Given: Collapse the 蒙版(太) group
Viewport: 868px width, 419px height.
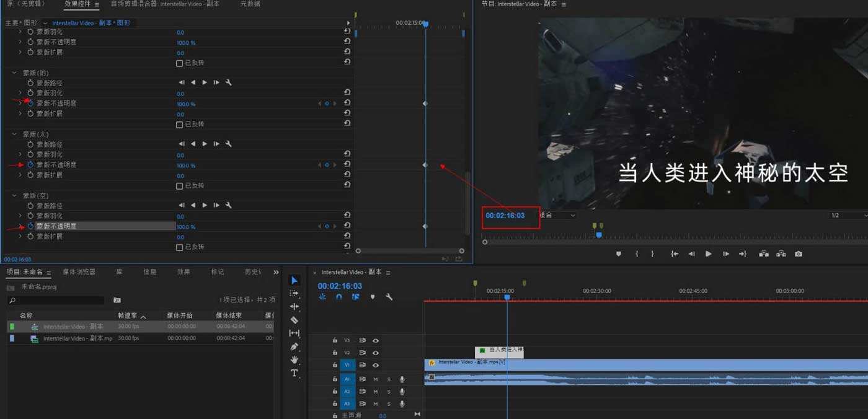Looking at the screenshot, I should [x=14, y=134].
